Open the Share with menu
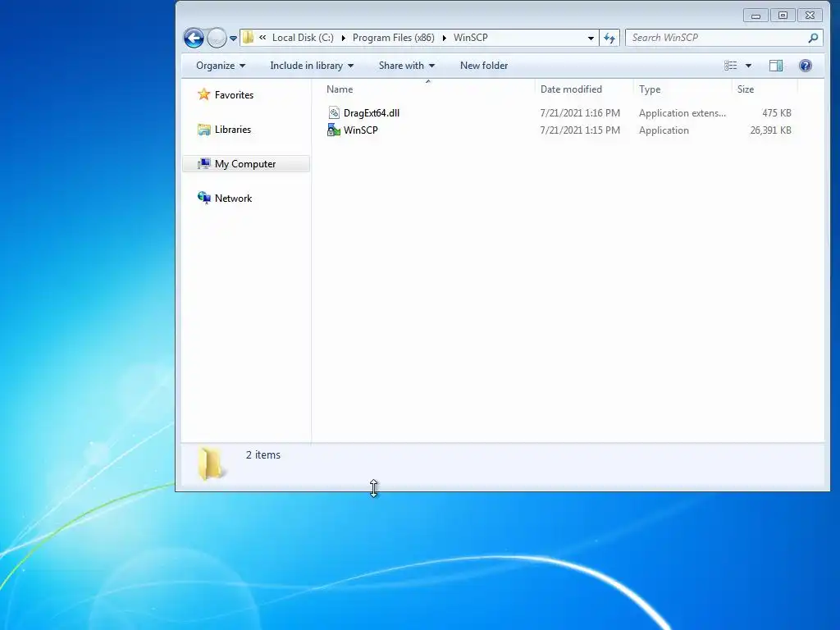Screen dimensions: 840x630 click(407, 66)
